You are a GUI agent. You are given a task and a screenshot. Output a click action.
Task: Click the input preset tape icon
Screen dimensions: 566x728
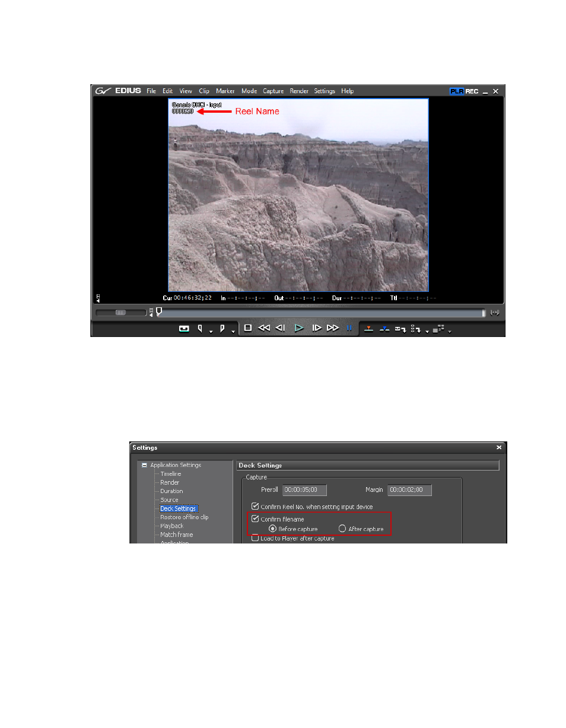click(184, 328)
